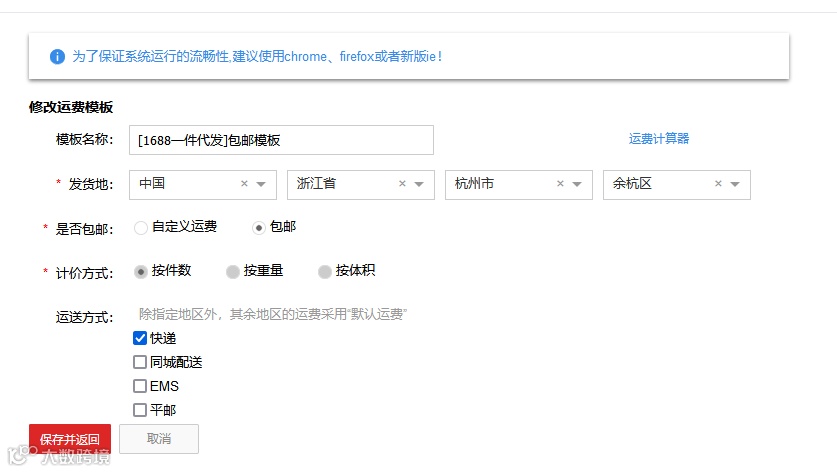Click the 模板名称 field label
Viewport: 837px width, 472px height.
point(84,140)
